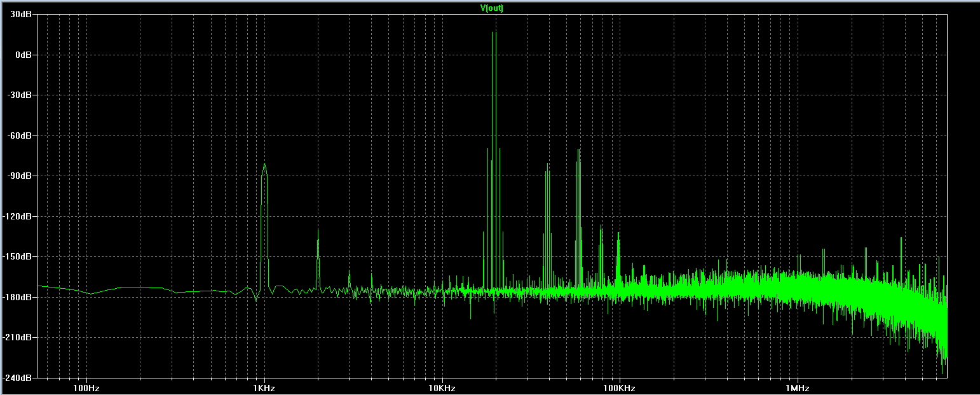Click the 30dB axis label

tap(22, 15)
